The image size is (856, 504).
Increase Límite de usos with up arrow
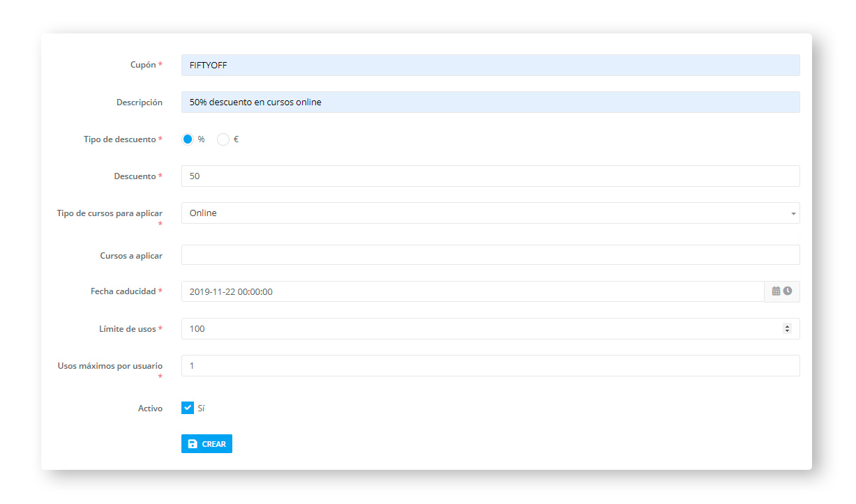pyautogui.click(x=788, y=326)
